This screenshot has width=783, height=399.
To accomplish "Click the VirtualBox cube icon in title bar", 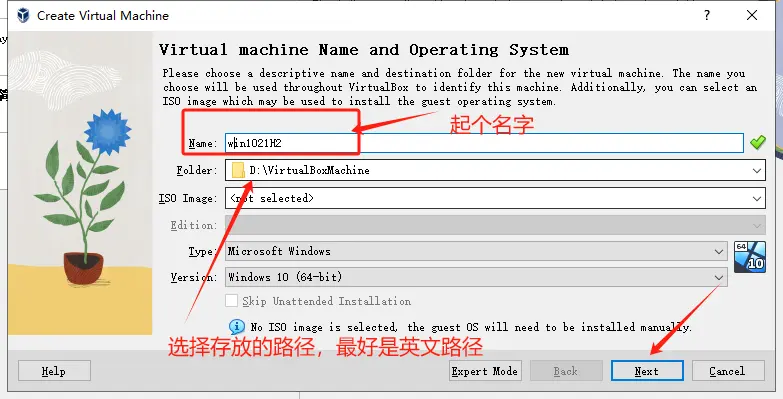I will (x=23, y=15).
